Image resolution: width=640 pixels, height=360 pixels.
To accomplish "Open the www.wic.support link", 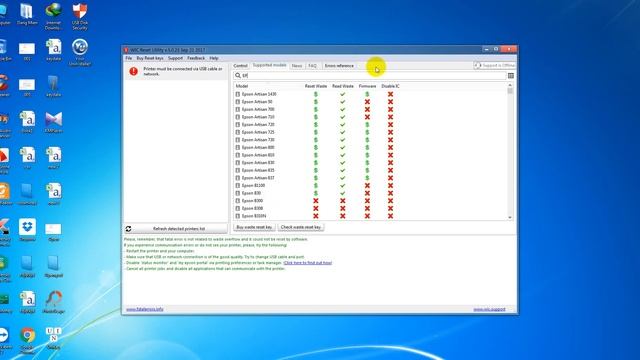I will click(x=489, y=309).
